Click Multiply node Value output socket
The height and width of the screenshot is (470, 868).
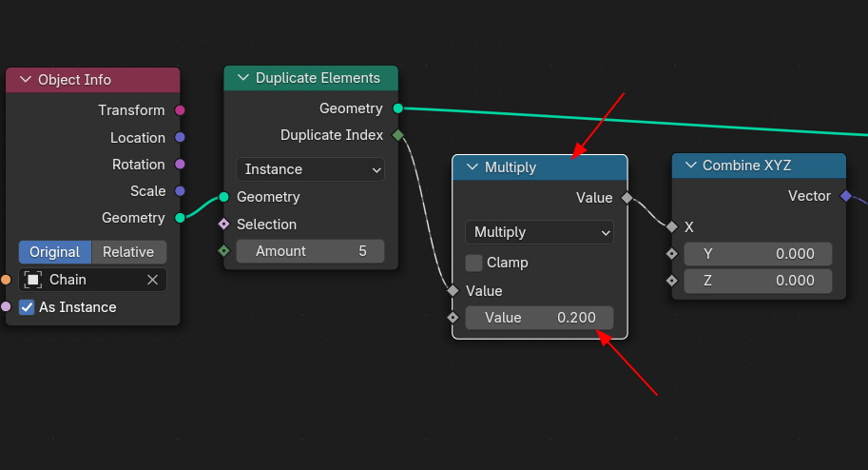(x=627, y=198)
